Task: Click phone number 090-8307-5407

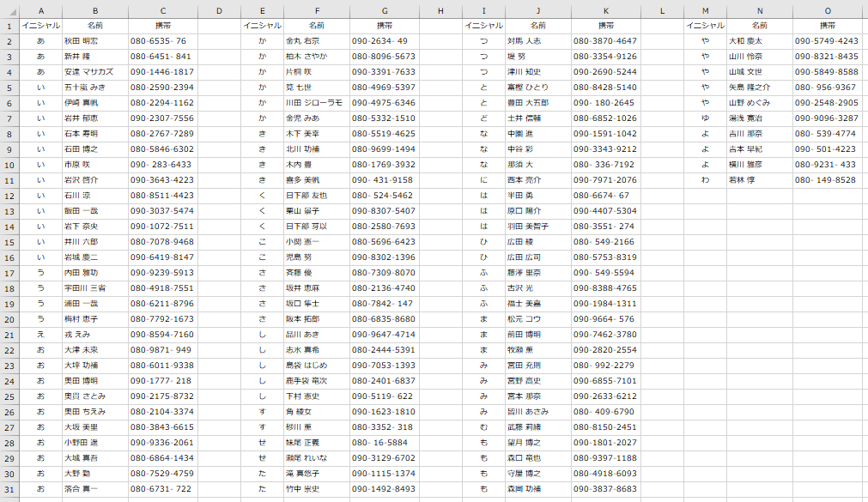Action: [385, 211]
